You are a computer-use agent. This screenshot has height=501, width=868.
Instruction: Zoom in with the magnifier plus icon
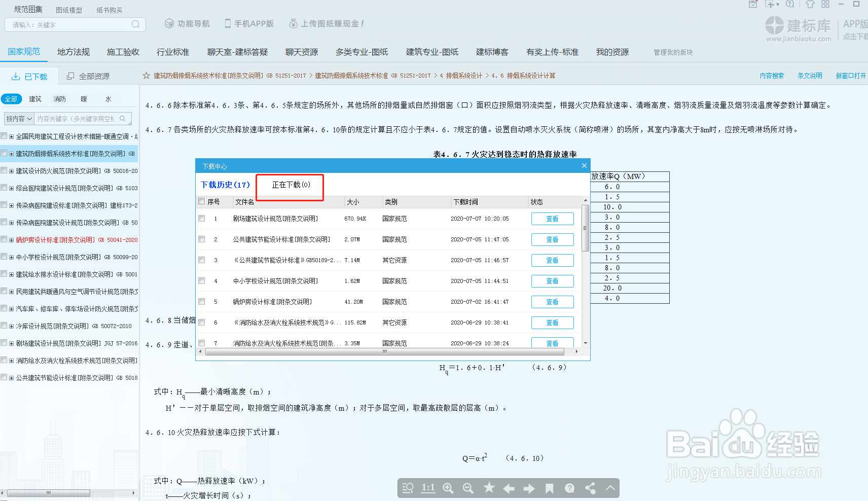click(448, 488)
